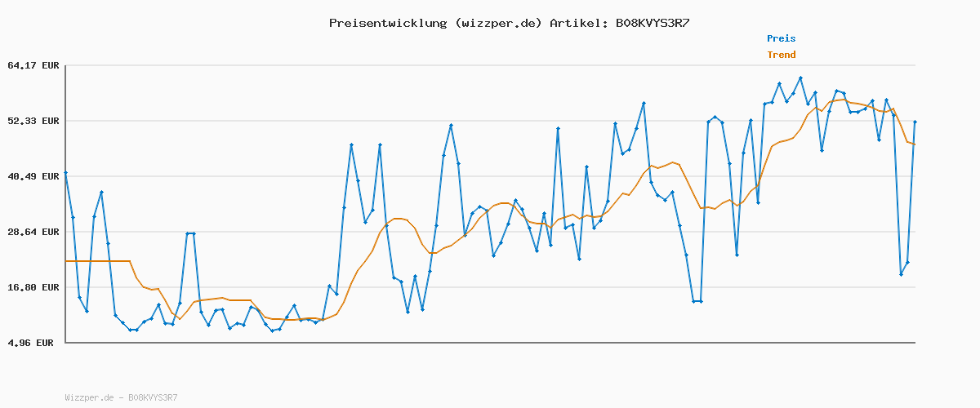Click the 16.80 EUR axis label
Viewport: 980px width, 408px height.
pyautogui.click(x=33, y=287)
